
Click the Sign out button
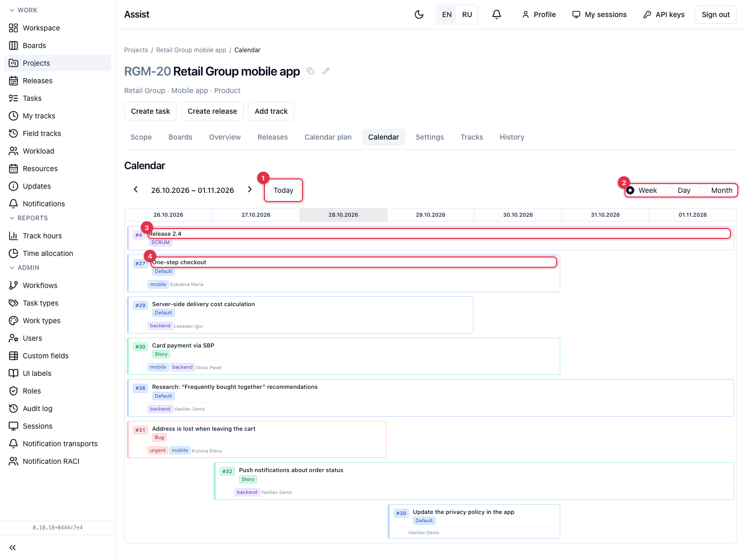(716, 14)
